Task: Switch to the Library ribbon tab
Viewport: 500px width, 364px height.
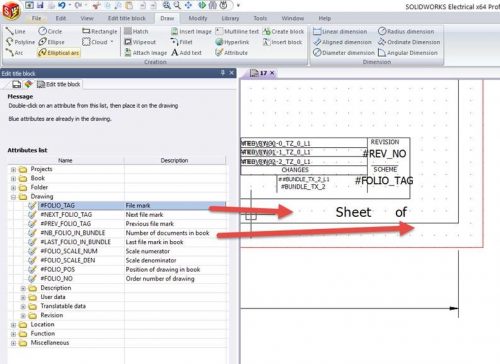Action: click(230, 18)
